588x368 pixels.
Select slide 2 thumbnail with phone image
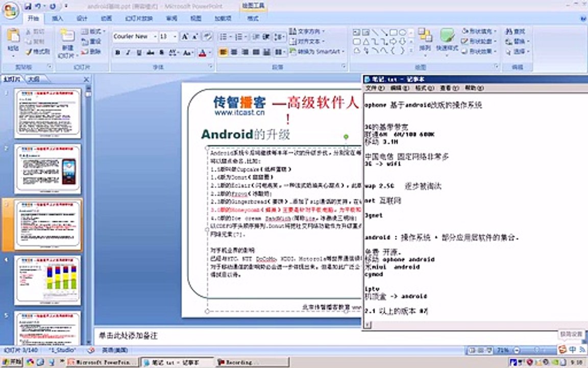47,169
